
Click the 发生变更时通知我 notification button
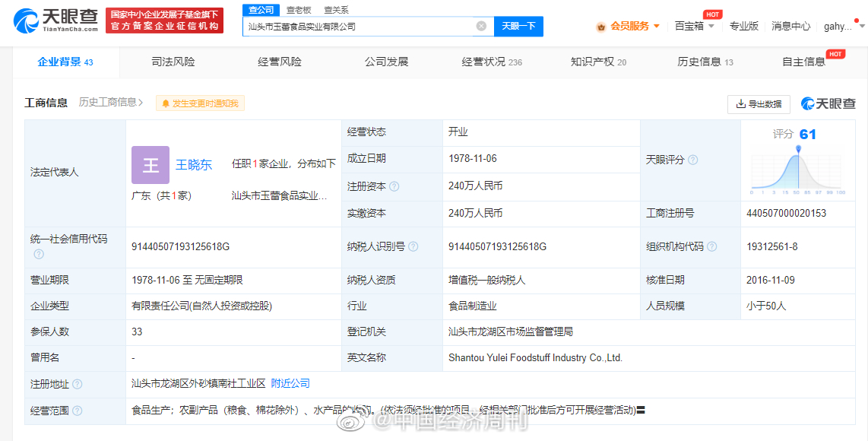tap(201, 103)
